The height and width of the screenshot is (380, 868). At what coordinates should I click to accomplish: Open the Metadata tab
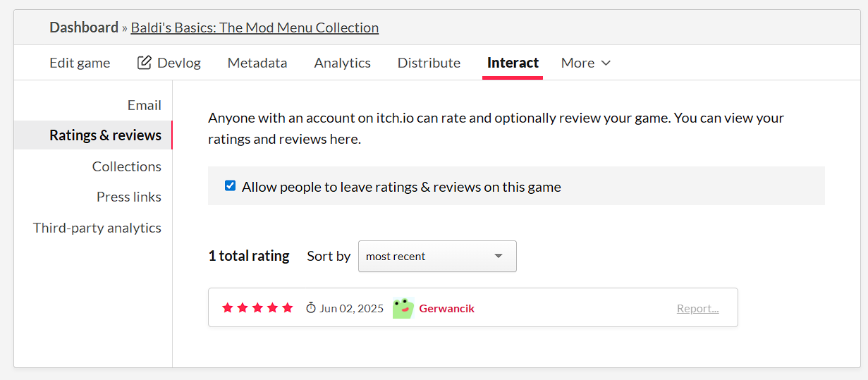(x=257, y=63)
